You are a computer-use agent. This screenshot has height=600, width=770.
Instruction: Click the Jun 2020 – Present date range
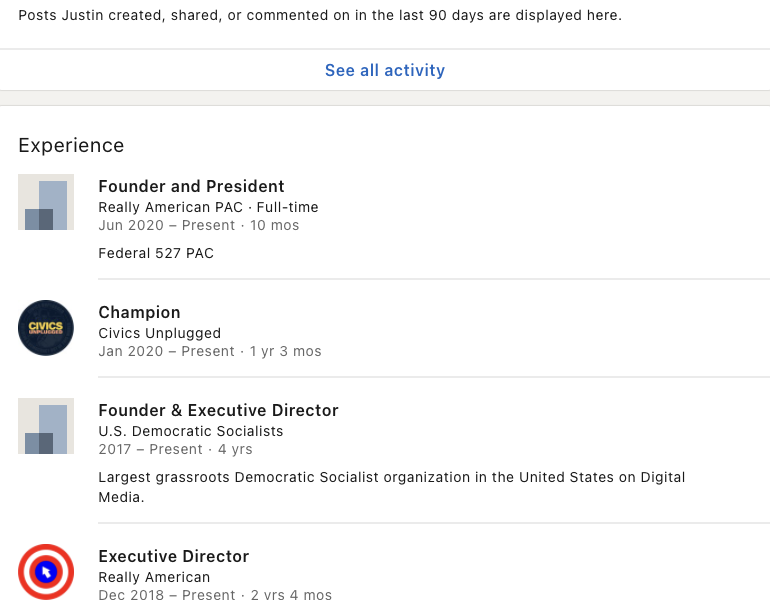coord(166,225)
